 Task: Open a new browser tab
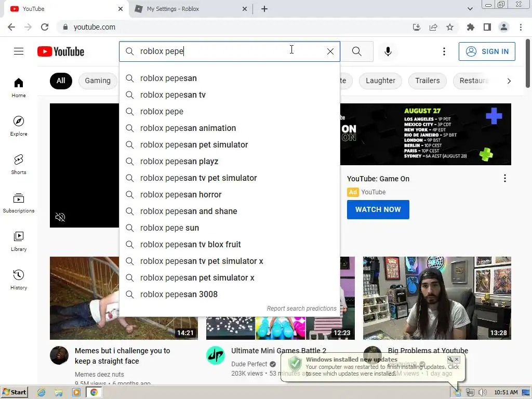[x=264, y=9]
